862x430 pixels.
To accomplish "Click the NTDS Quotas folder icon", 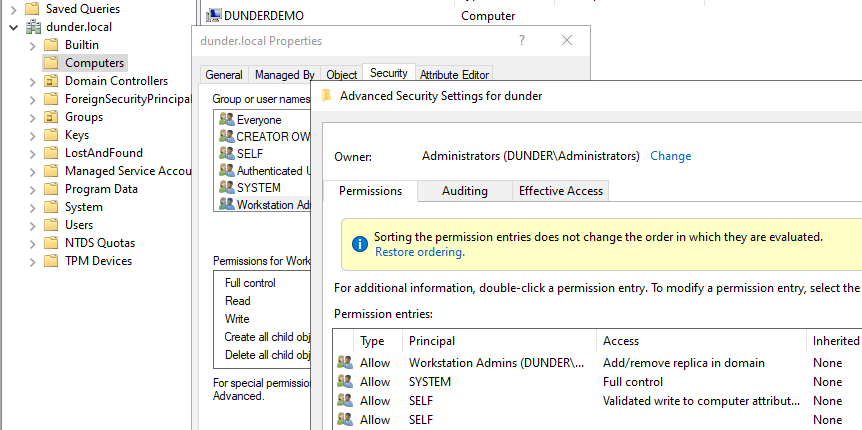I will coord(51,242).
